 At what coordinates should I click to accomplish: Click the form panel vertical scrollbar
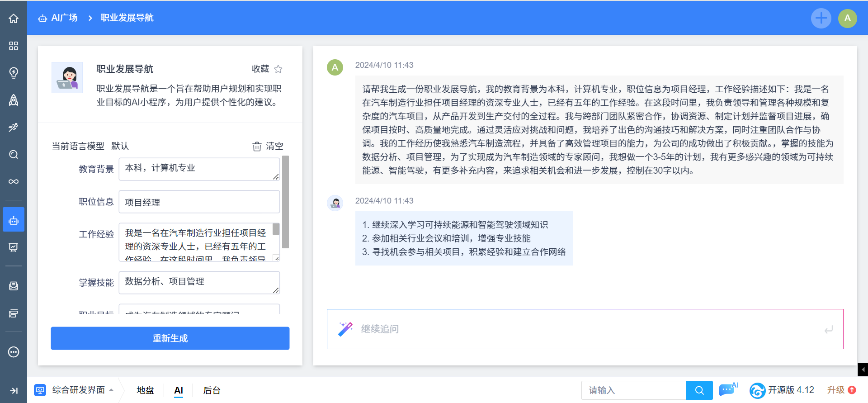coord(285,202)
